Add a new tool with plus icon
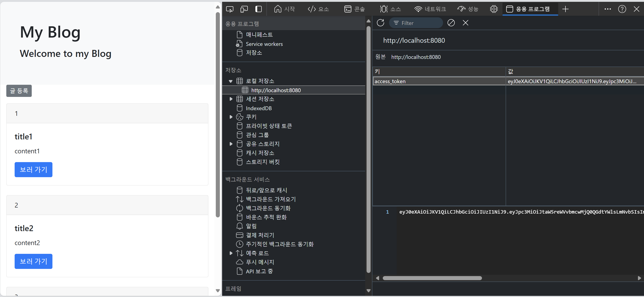644x297 pixels. [565, 9]
